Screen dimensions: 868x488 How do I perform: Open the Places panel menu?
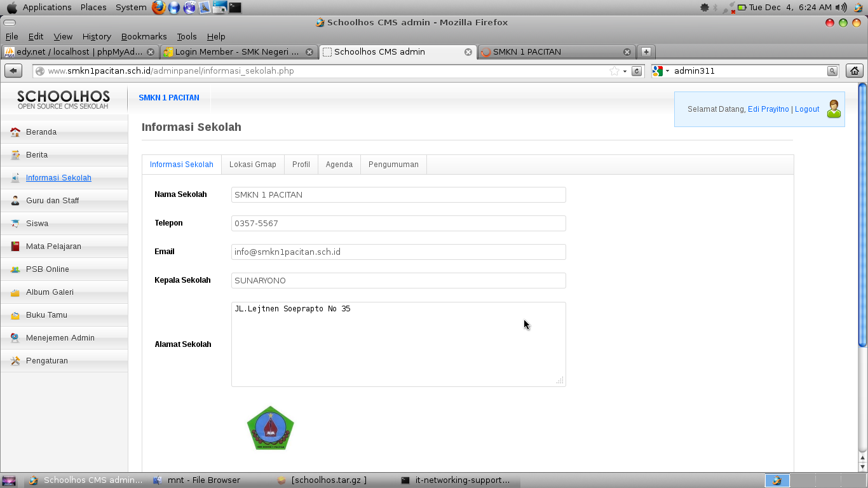pos(93,8)
